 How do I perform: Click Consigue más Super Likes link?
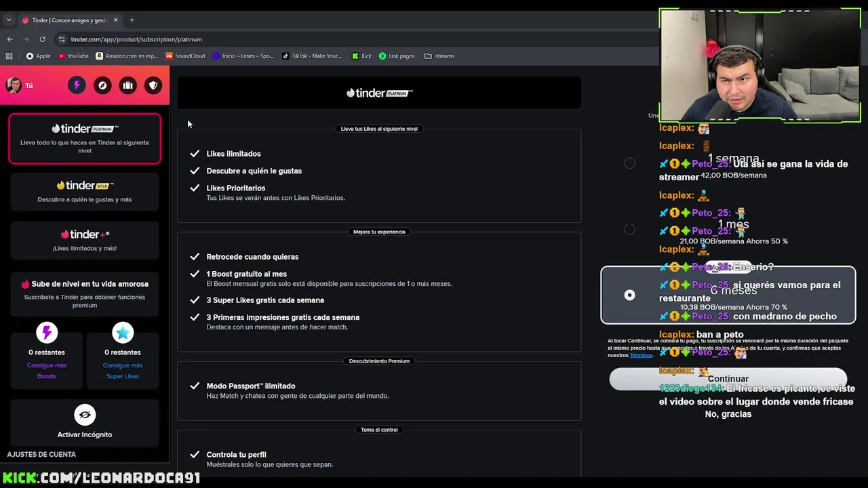pyautogui.click(x=123, y=371)
